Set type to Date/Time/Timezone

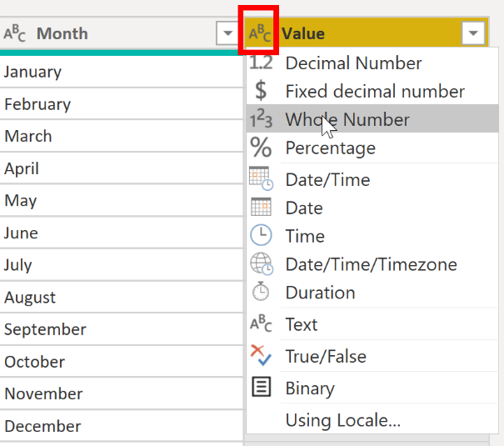372,264
